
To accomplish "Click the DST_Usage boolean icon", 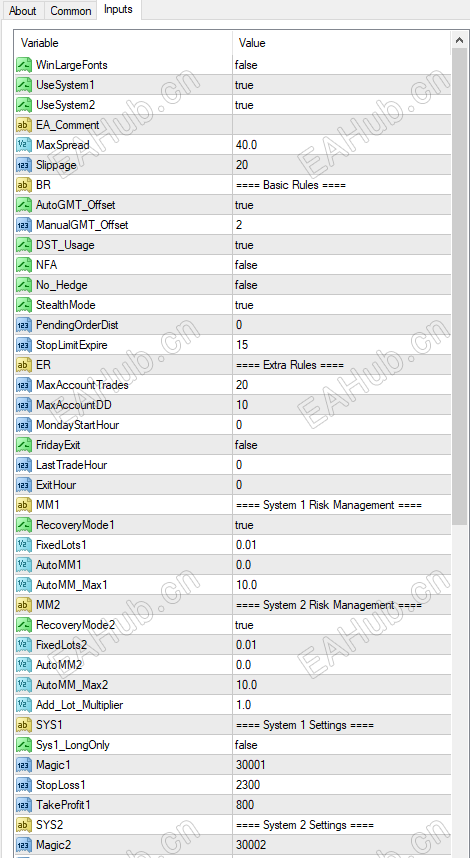I will pos(24,245).
